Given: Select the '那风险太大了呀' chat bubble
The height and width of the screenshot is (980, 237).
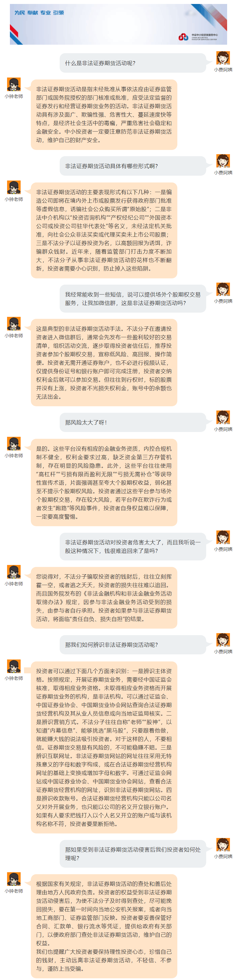Looking at the screenshot, I should click(x=133, y=422).
